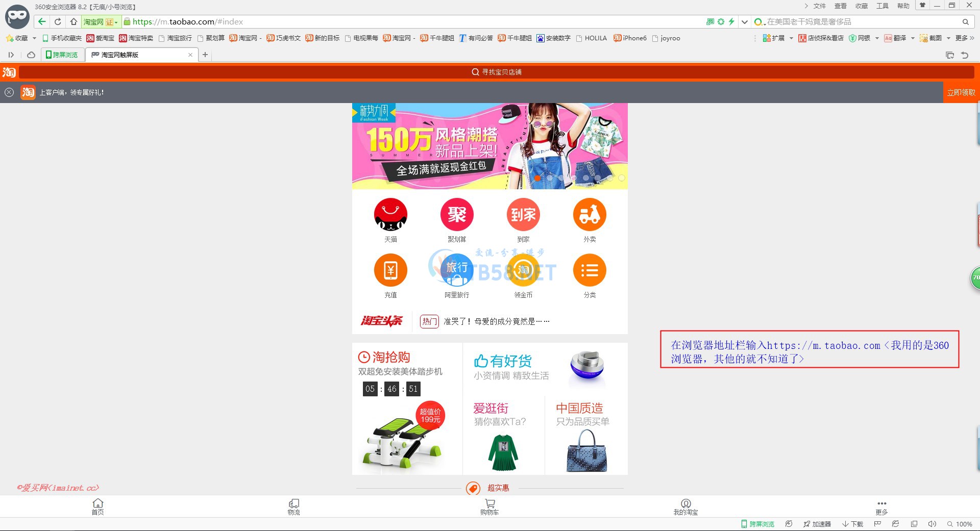Open the sidebar toggle icon left of tabs
980x531 pixels.
(11, 55)
